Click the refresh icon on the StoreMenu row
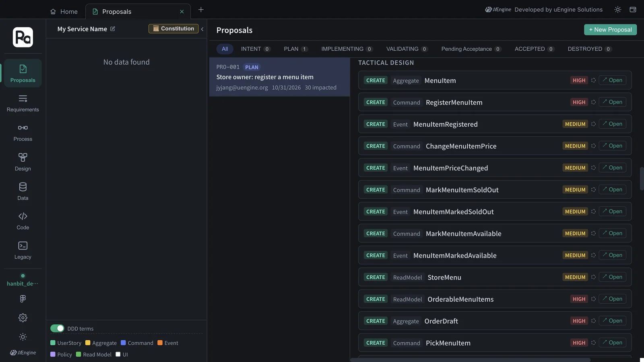Viewport: 644px width, 362px height. [593, 277]
